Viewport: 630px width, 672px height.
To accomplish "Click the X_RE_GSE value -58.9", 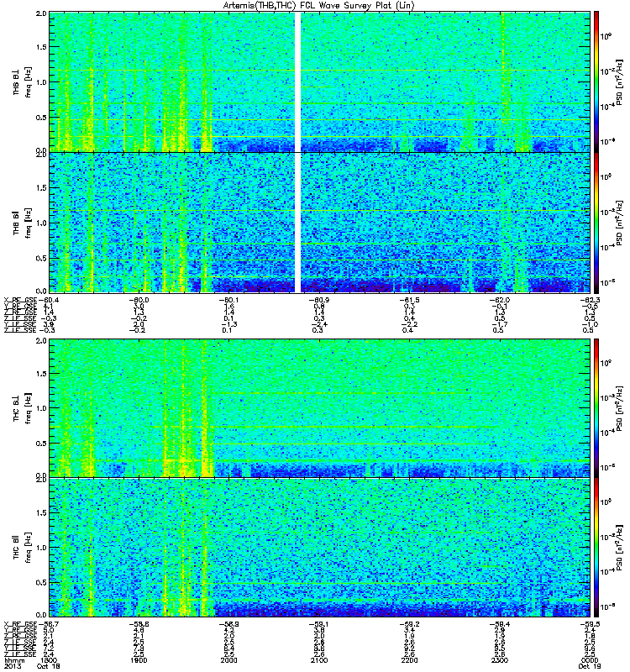I will pos(228,624).
